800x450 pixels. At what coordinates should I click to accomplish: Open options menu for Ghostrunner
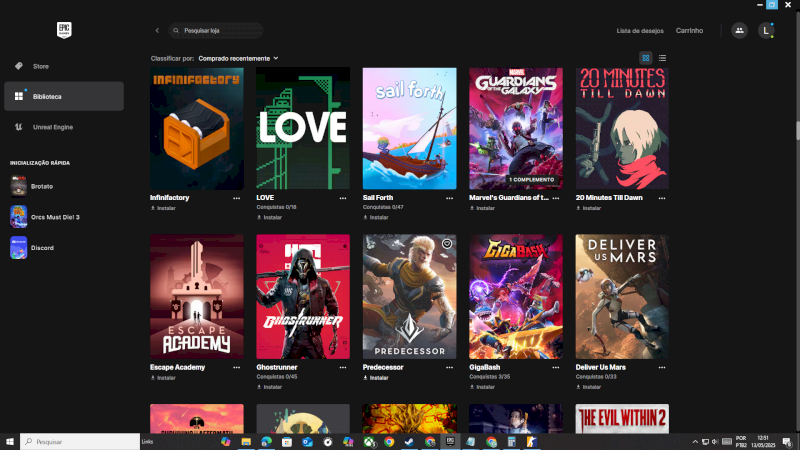pyautogui.click(x=343, y=367)
